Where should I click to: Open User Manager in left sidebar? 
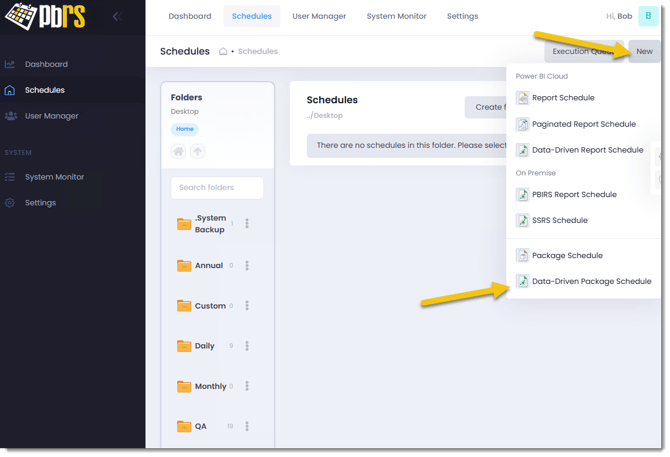[x=51, y=116]
